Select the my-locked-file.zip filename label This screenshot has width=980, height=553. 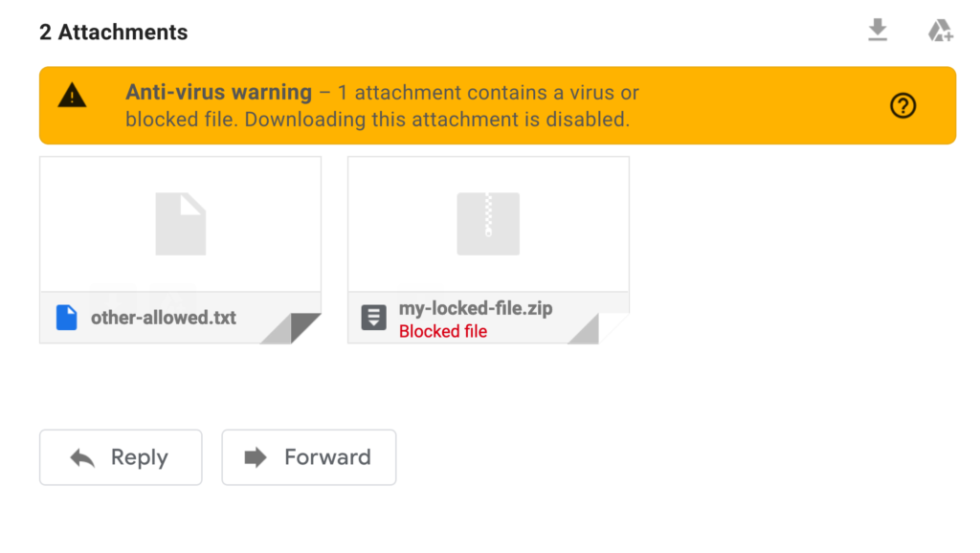coord(476,308)
